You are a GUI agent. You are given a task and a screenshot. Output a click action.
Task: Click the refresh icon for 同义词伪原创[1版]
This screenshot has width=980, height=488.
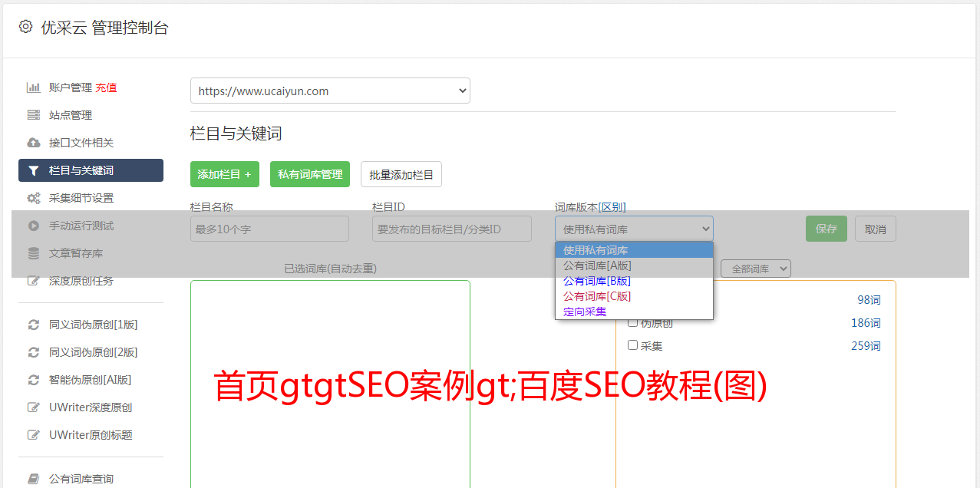click(x=33, y=325)
